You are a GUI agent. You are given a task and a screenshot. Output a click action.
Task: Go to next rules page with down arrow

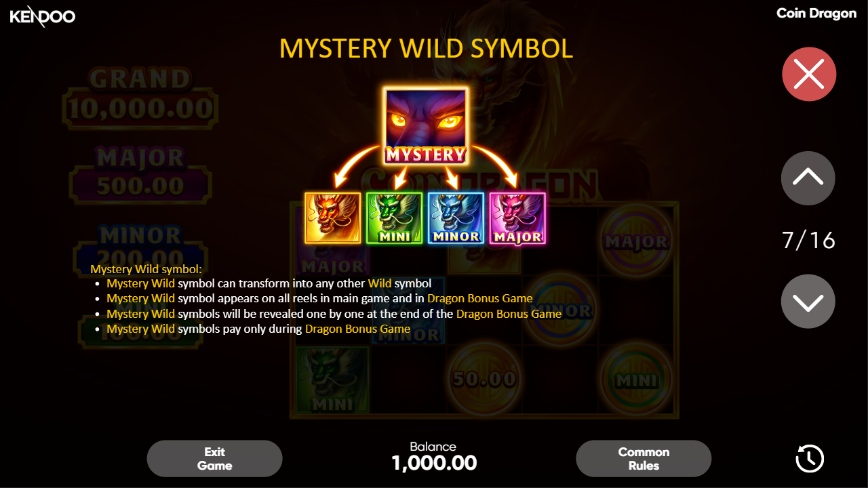coord(808,302)
